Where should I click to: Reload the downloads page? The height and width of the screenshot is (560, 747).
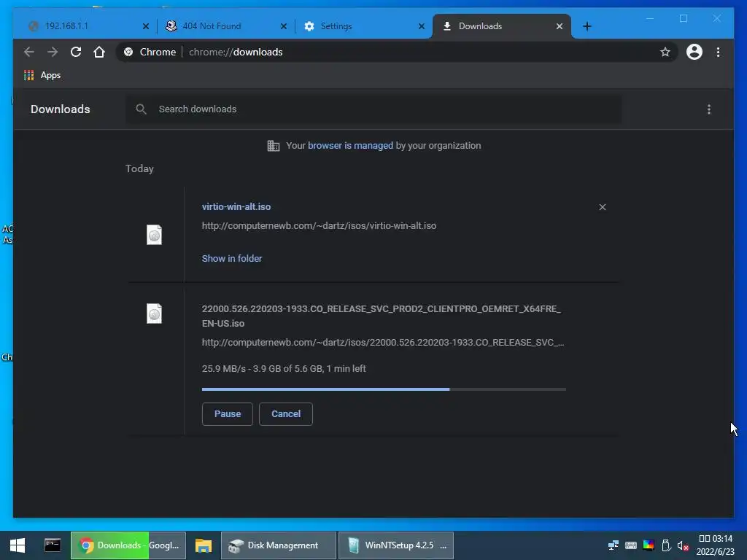pos(76,52)
